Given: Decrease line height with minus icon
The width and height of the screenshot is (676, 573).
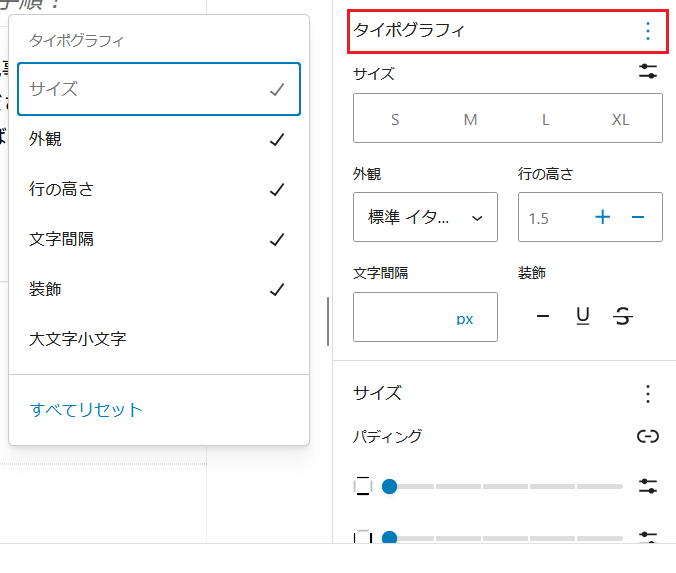Looking at the screenshot, I should pyautogui.click(x=638, y=217).
